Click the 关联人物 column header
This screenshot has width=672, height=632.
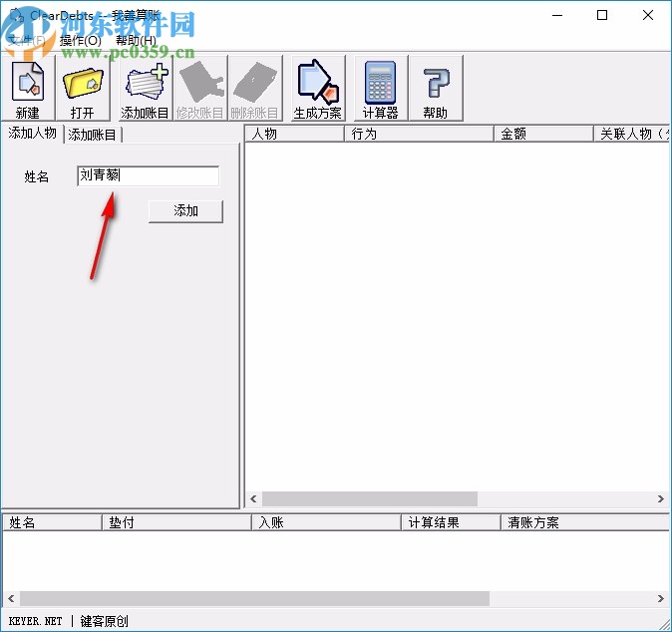(x=632, y=135)
